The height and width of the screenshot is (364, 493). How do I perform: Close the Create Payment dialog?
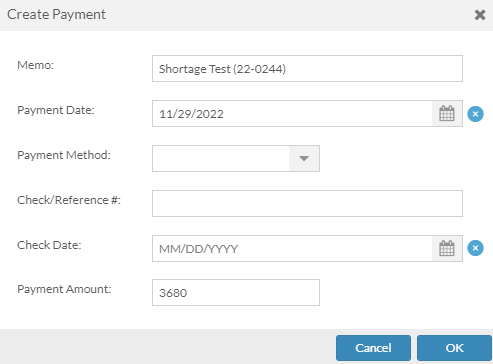pos(480,15)
